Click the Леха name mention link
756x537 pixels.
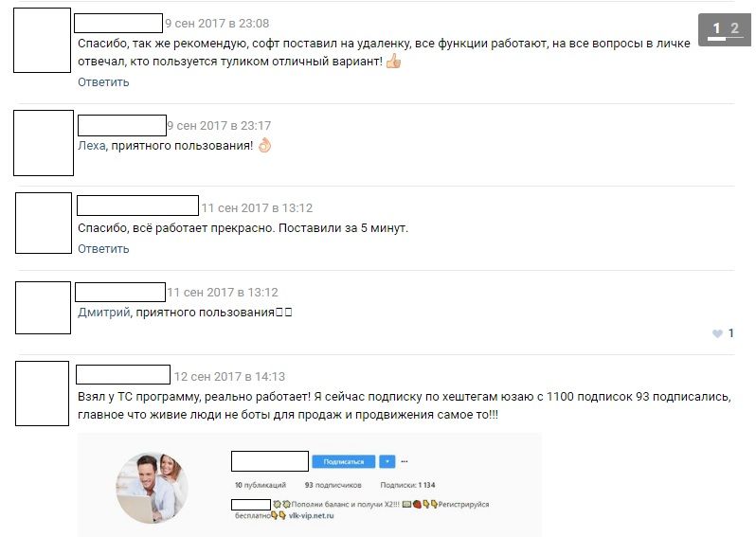pyautogui.click(x=92, y=146)
